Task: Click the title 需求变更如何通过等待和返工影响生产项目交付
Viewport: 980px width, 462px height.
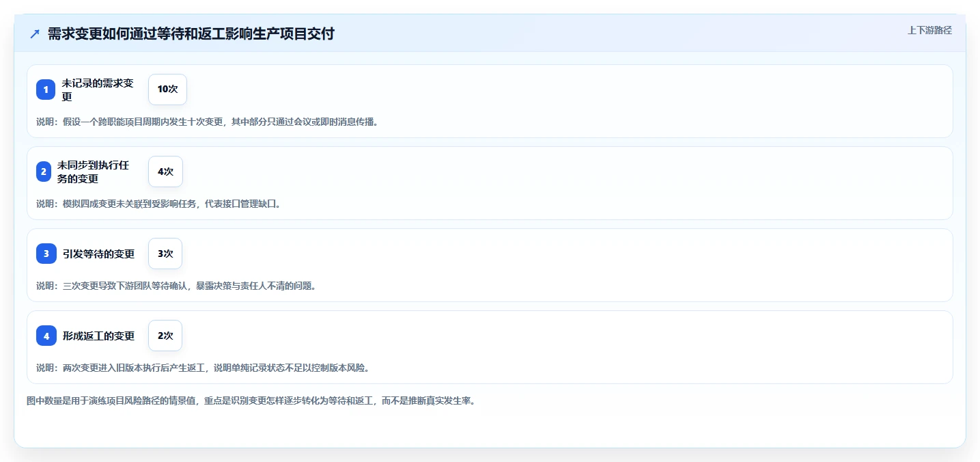Action: 191,33
